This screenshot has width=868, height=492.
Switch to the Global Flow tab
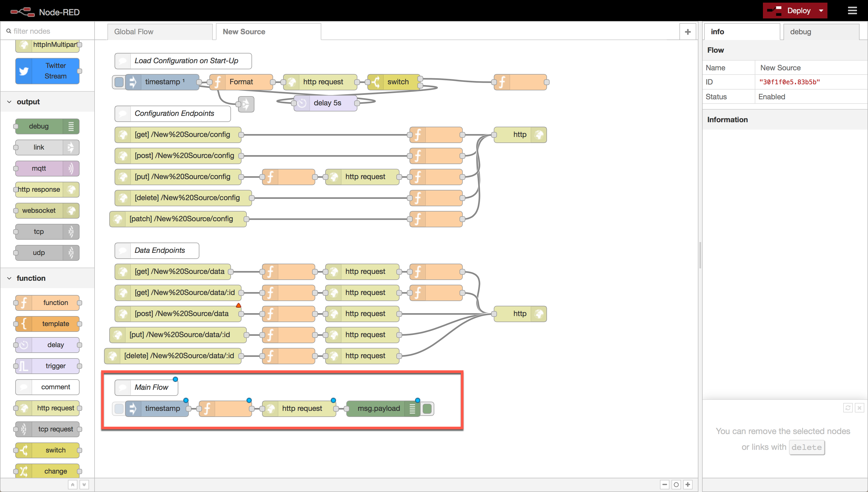coord(160,32)
